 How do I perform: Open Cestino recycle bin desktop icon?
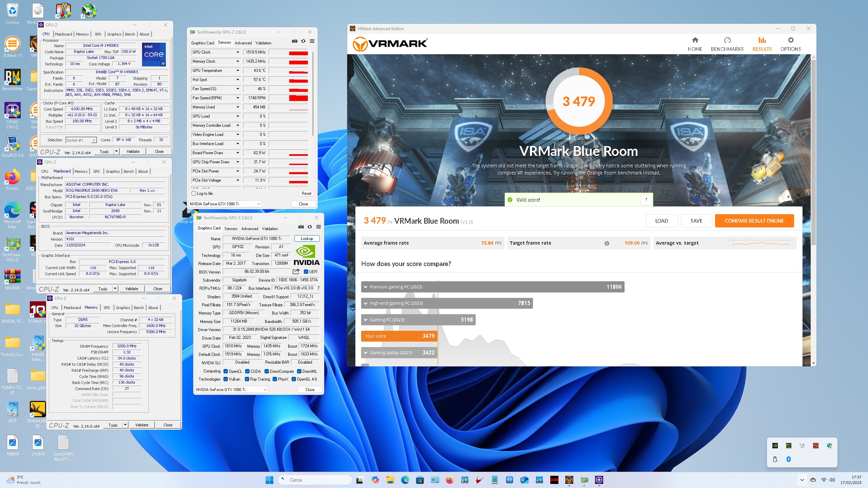[x=13, y=14]
